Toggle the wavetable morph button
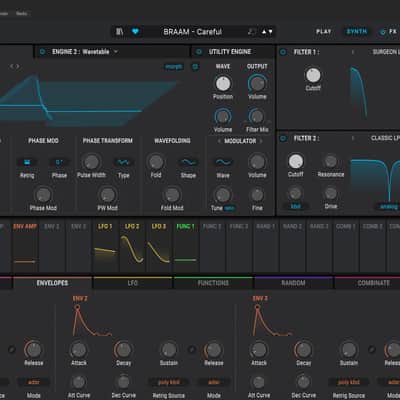 point(174,67)
